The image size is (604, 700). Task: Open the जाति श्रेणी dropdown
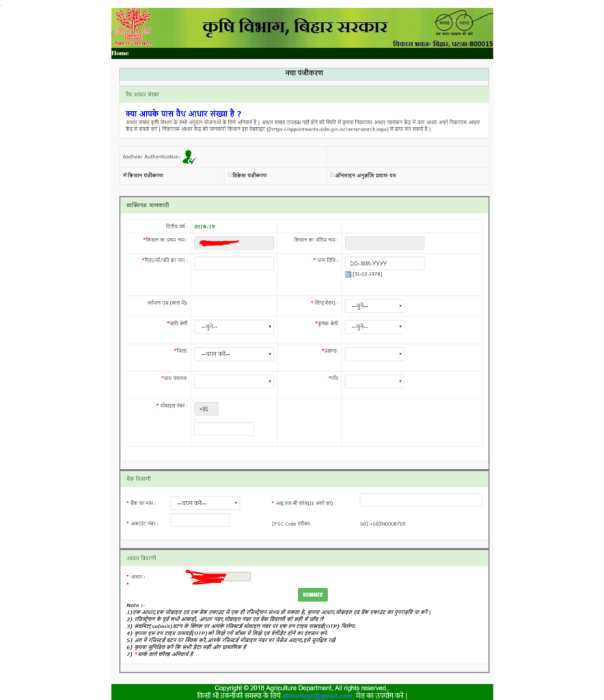coord(234,327)
